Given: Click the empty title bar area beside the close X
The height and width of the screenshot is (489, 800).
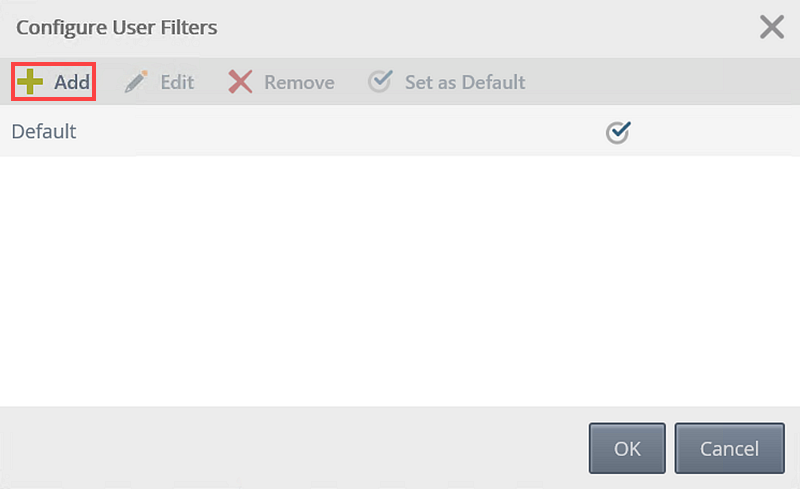Looking at the screenshot, I should [487, 28].
